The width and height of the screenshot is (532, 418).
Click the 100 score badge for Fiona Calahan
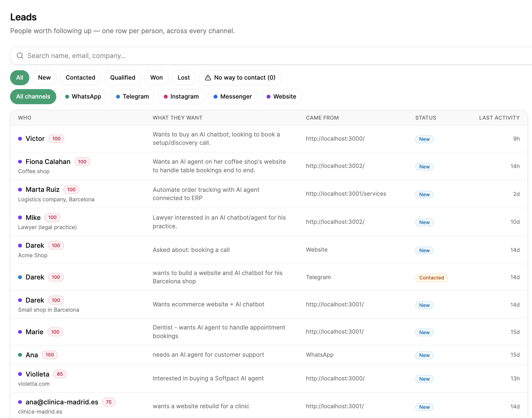(82, 162)
